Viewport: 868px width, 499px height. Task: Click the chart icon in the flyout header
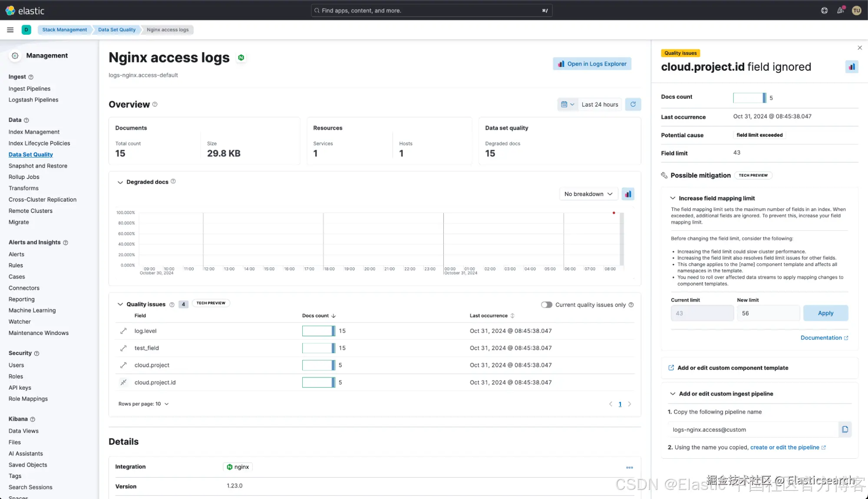[851, 67]
